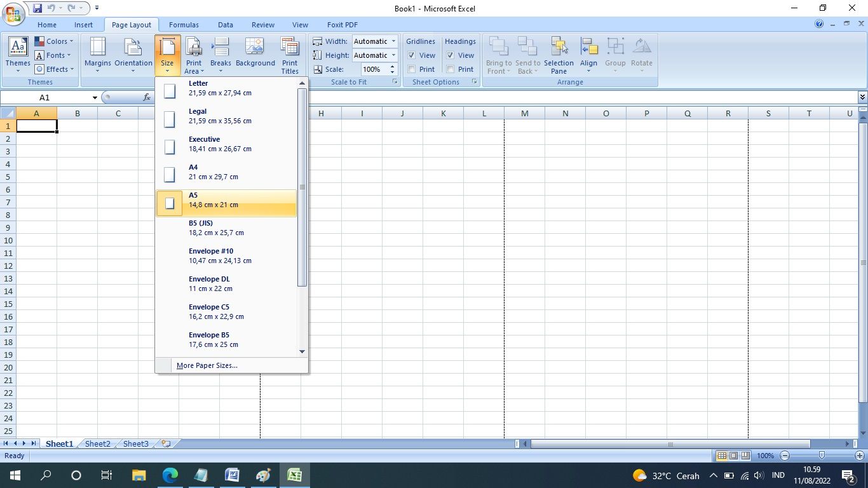The height and width of the screenshot is (488, 868).
Task: Toggle Gridlines Print checkbox
Action: tap(412, 69)
